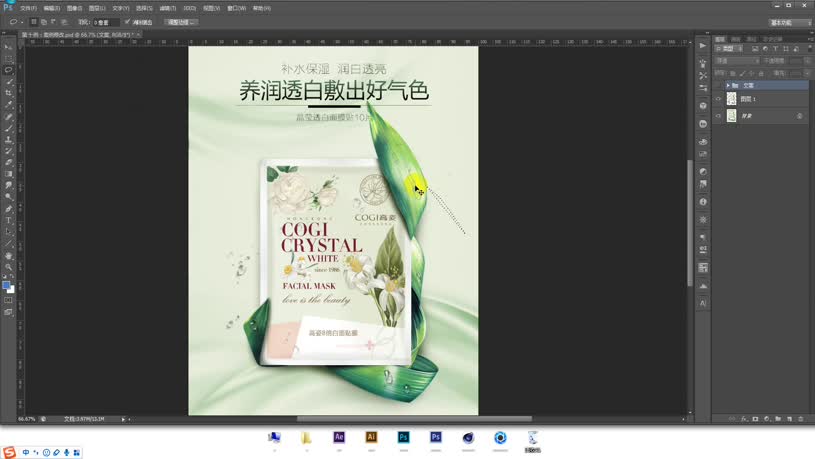The width and height of the screenshot is (815, 459).
Task: Select the Dodge tool
Action: (x=8, y=196)
